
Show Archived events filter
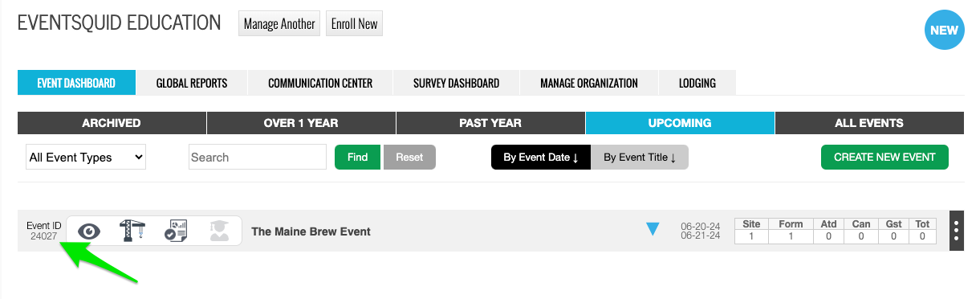coord(112,123)
